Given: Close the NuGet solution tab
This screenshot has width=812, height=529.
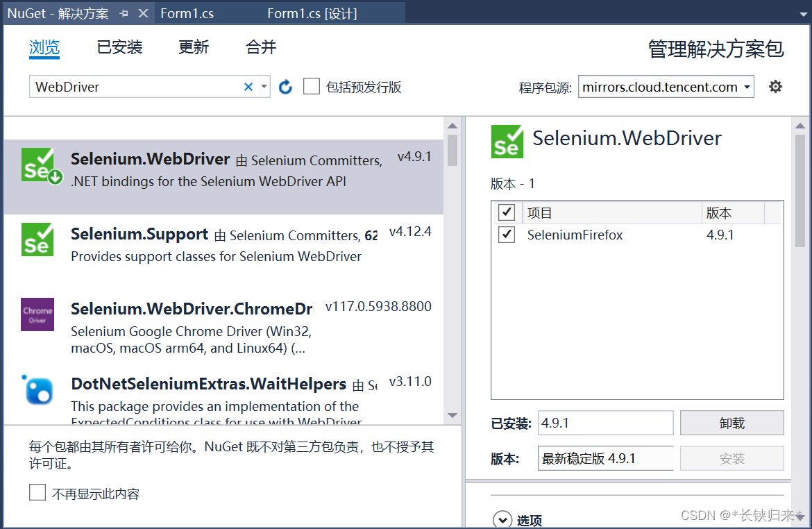Looking at the screenshot, I should pos(144,13).
